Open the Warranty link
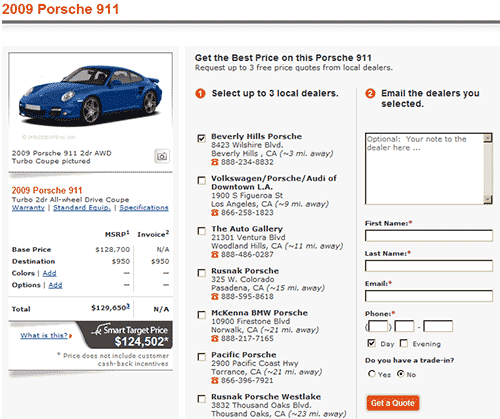Viewport: 500px width, 419px height. (28, 208)
